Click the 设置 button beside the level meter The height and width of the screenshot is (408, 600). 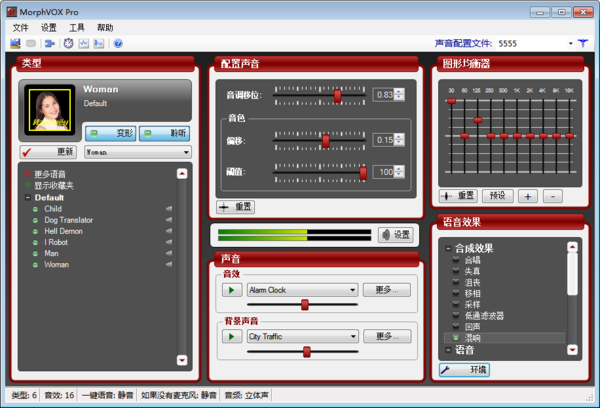pyautogui.click(x=396, y=235)
